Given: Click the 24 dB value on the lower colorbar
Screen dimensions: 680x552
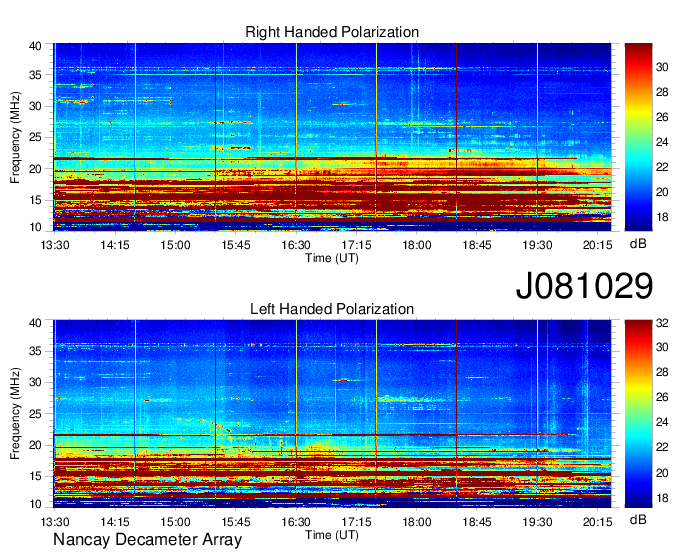Looking at the screenshot, I should [x=662, y=422].
